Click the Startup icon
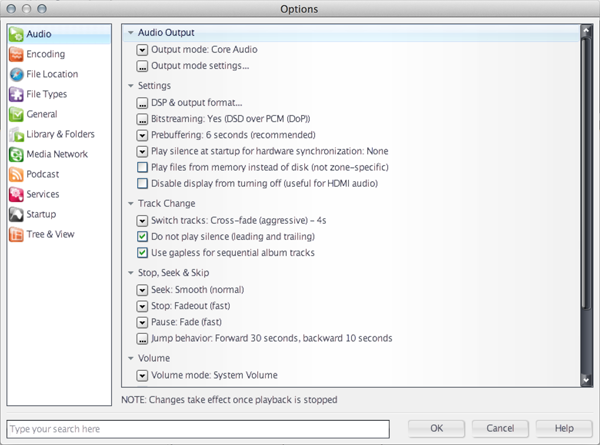The image size is (600, 445). click(16, 214)
